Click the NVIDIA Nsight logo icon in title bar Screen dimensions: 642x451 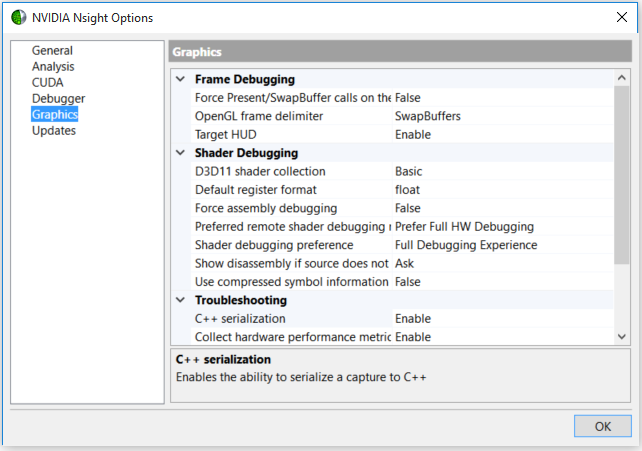17,16
